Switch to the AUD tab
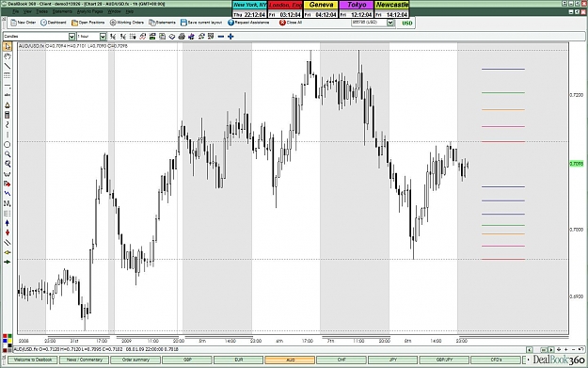This screenshot has height=368, width=588. click(x=290, y=360)
